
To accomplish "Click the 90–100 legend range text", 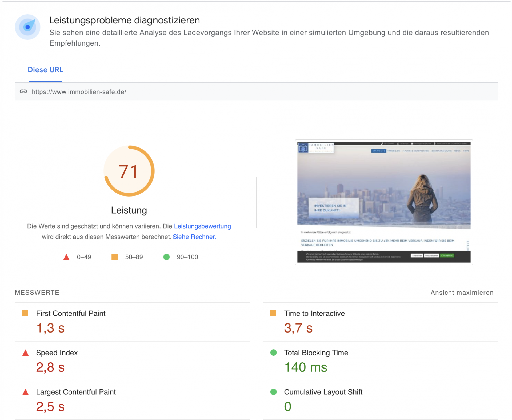I will [187, 257].
